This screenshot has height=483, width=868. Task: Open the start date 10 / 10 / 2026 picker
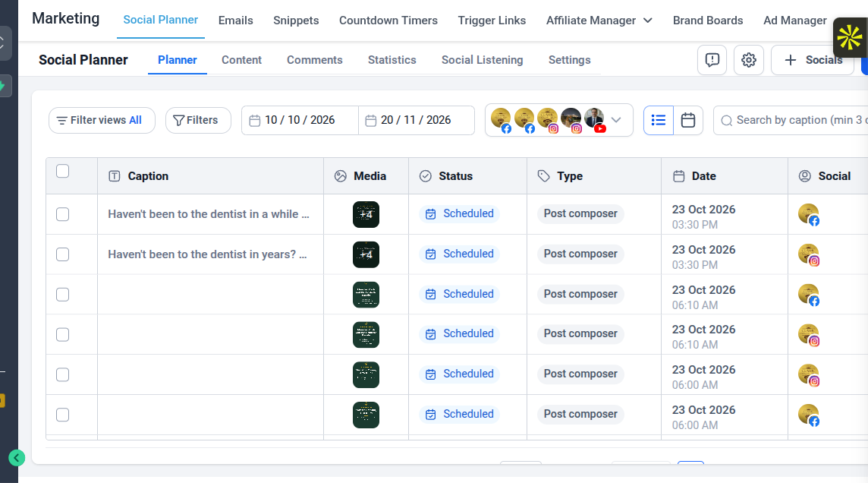click(300, 120)
